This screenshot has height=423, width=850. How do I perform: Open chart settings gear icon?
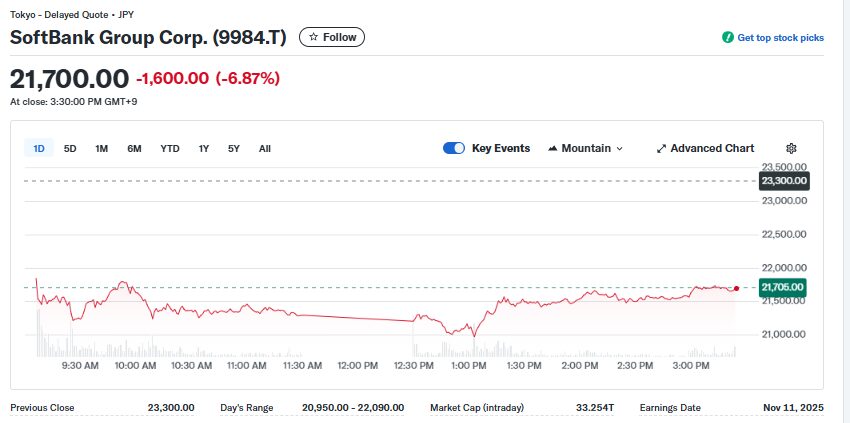791,148
